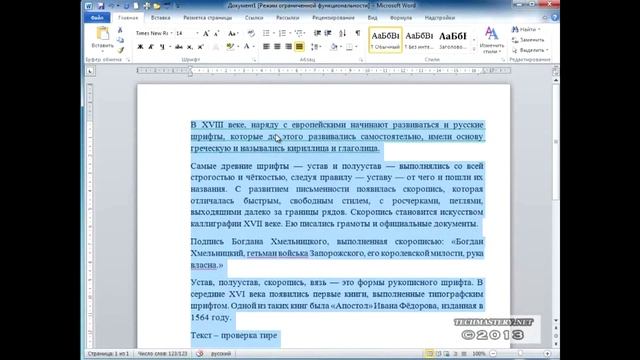
Task: Click the Shrink Font icon
Action: tap(216, 33)
